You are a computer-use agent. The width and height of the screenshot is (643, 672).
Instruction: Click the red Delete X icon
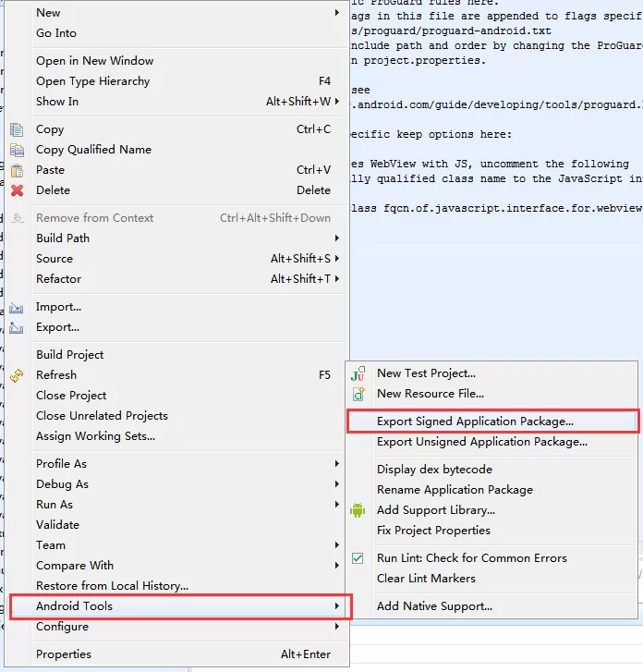pos(17,190)
